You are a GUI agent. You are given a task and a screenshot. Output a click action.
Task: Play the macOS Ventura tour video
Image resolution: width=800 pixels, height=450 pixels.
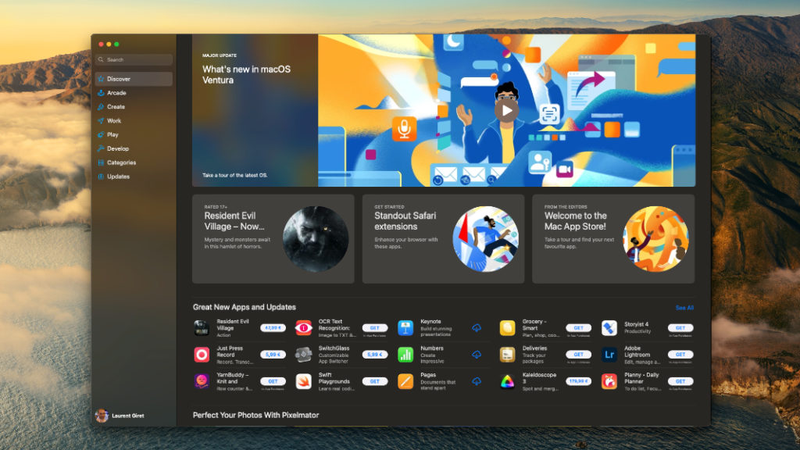pyautogui.click(x=507, y=110)
